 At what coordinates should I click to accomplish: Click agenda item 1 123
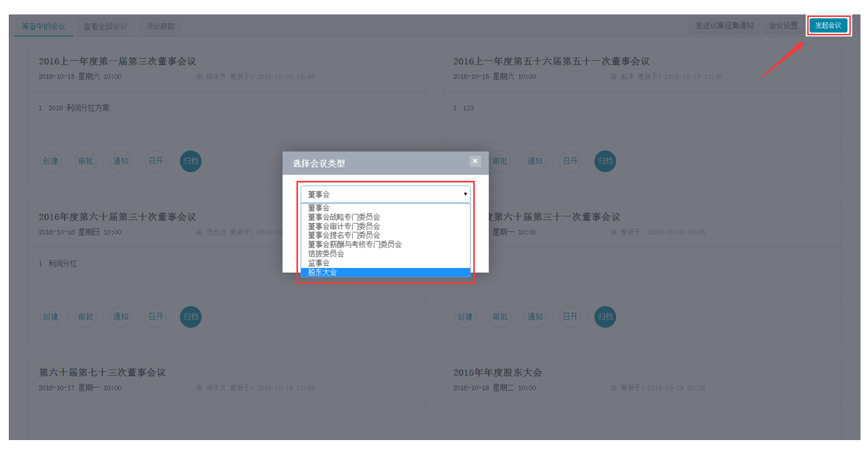click(x=464, y=108)
